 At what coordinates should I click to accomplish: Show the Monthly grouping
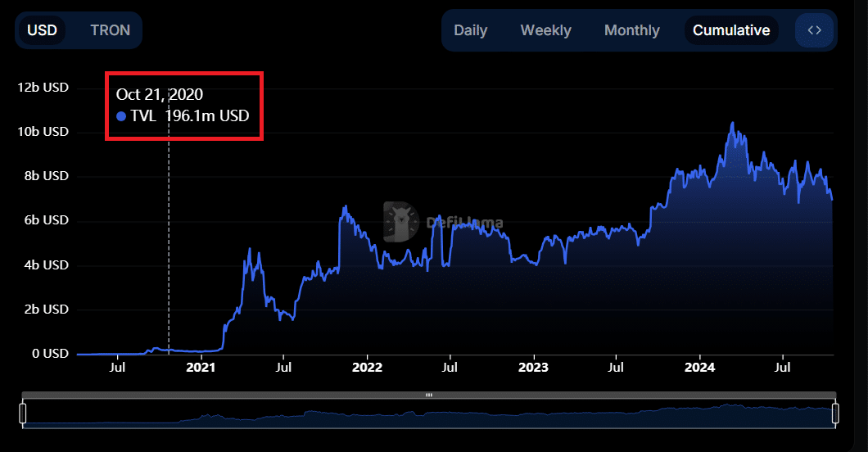point(631,30)
